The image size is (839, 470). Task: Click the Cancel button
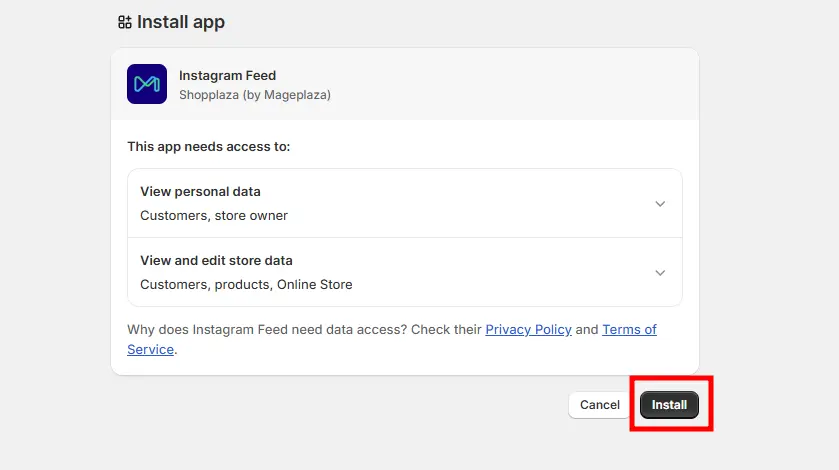click(x=600, y=405)
